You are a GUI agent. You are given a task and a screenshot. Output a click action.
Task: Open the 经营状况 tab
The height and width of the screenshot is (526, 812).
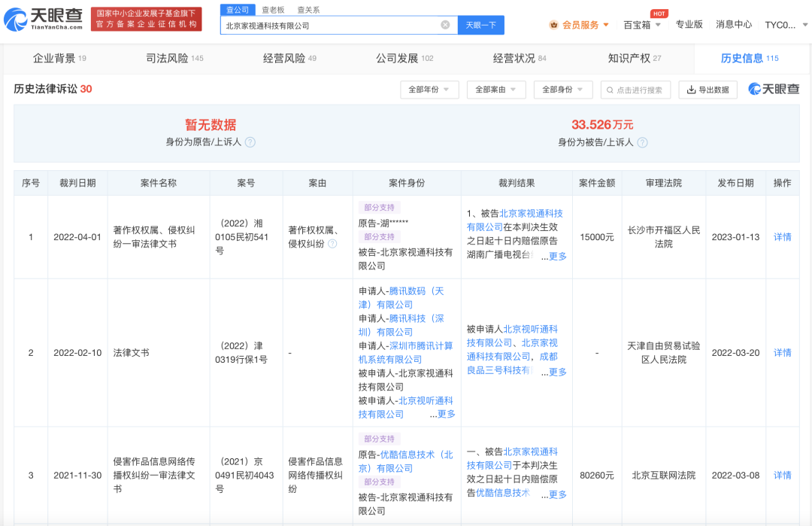[x=520, y=58]
